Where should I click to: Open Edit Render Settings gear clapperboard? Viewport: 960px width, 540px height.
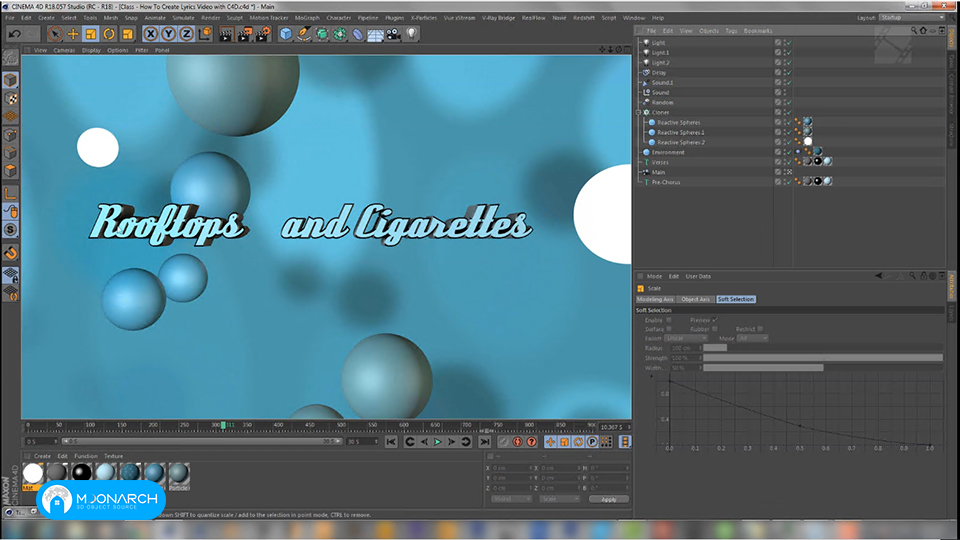pos(263,34)
